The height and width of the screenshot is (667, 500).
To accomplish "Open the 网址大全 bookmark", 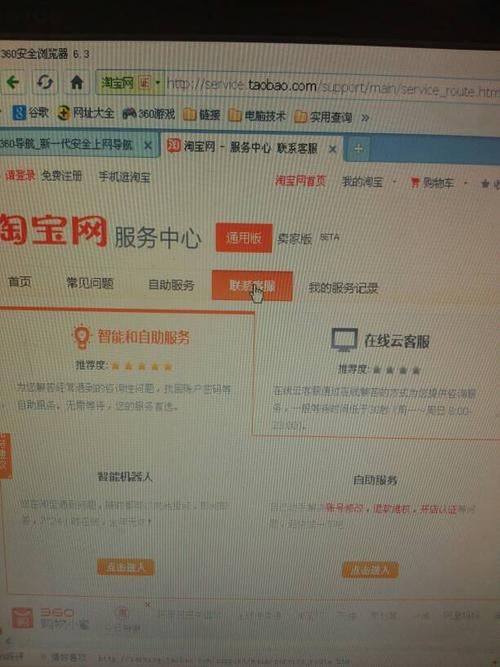I will [x=86, y=113].
